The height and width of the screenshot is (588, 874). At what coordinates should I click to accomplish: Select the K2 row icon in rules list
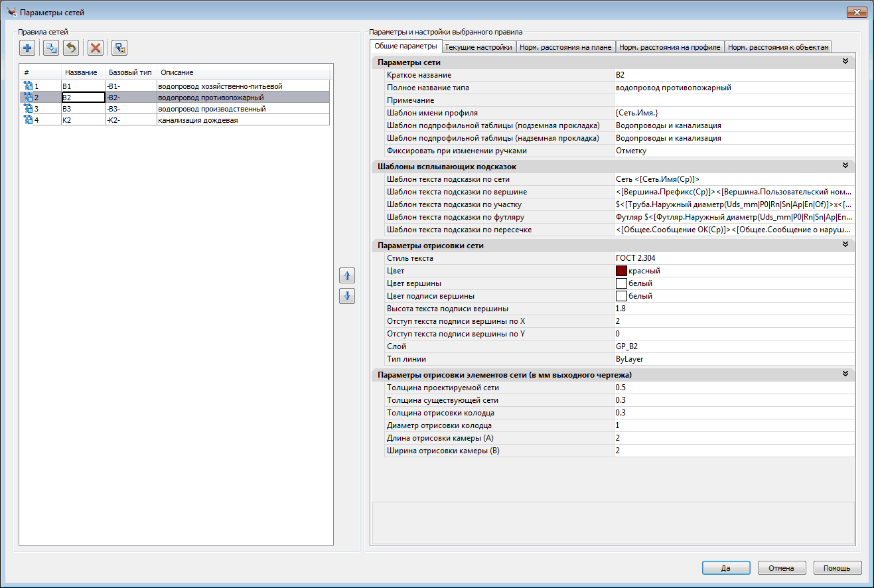[28, 120]
